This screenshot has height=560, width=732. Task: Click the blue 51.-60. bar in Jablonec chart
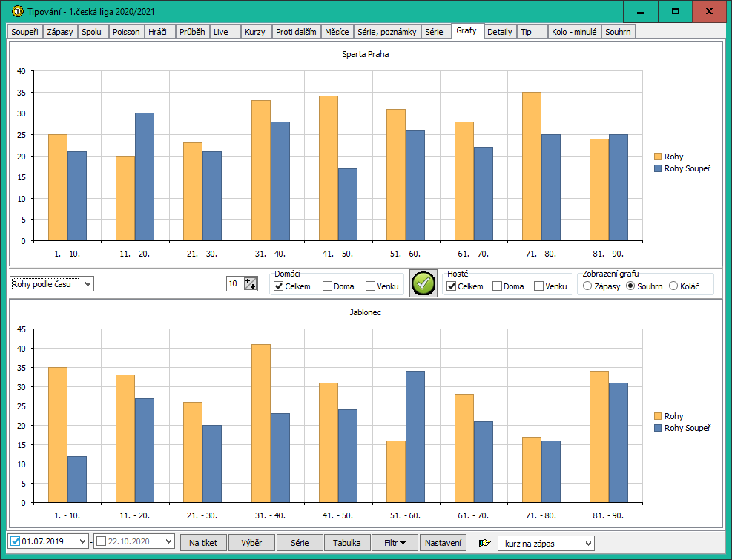coord(415,437)
